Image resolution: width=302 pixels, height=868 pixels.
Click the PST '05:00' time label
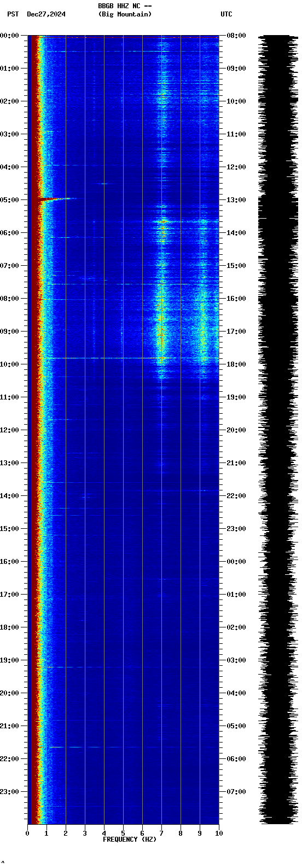tap(10, 200)
